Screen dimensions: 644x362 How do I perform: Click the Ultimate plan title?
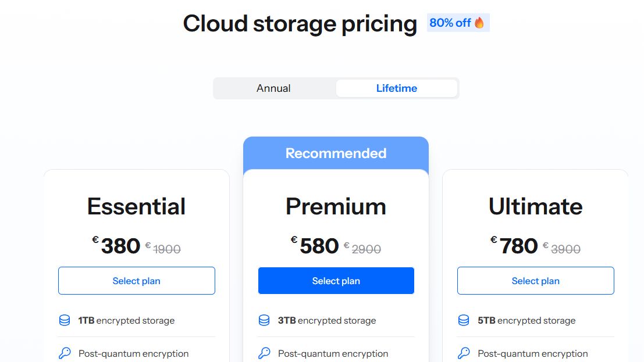tap(536, 206)
